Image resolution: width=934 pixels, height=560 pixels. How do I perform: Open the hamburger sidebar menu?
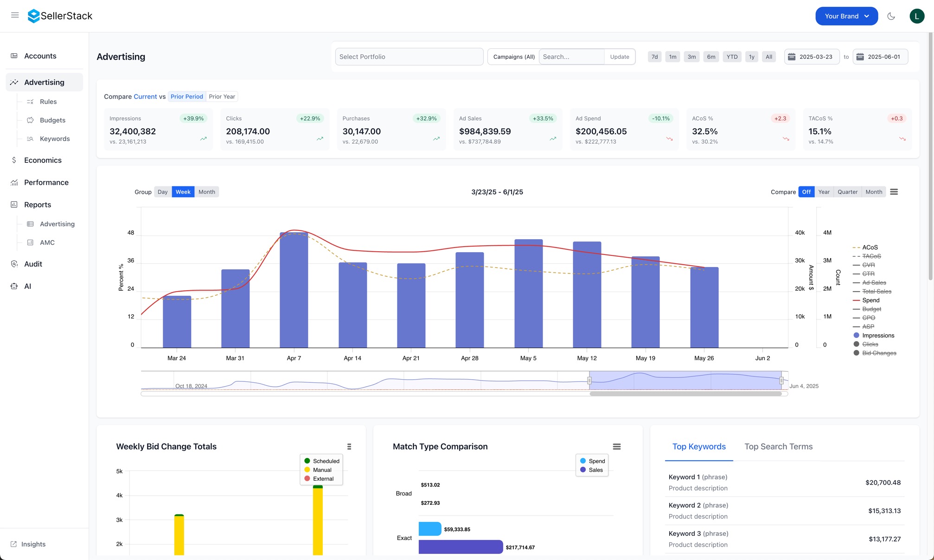[x=15, y=15]
